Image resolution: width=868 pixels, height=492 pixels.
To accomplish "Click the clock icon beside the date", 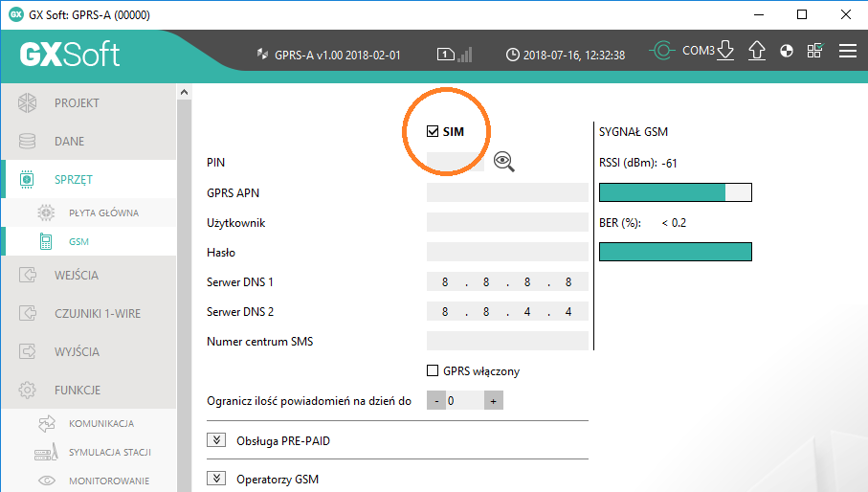I will [x=513, y=55].
